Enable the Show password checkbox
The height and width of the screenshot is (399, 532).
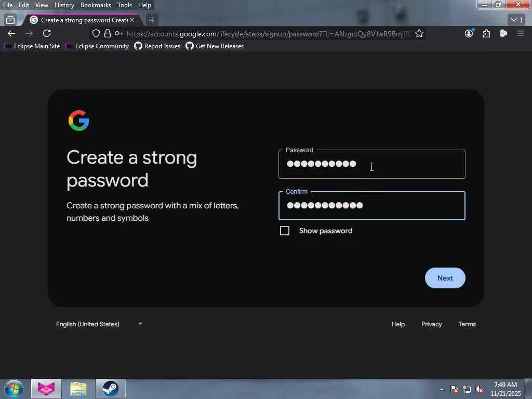285,231
